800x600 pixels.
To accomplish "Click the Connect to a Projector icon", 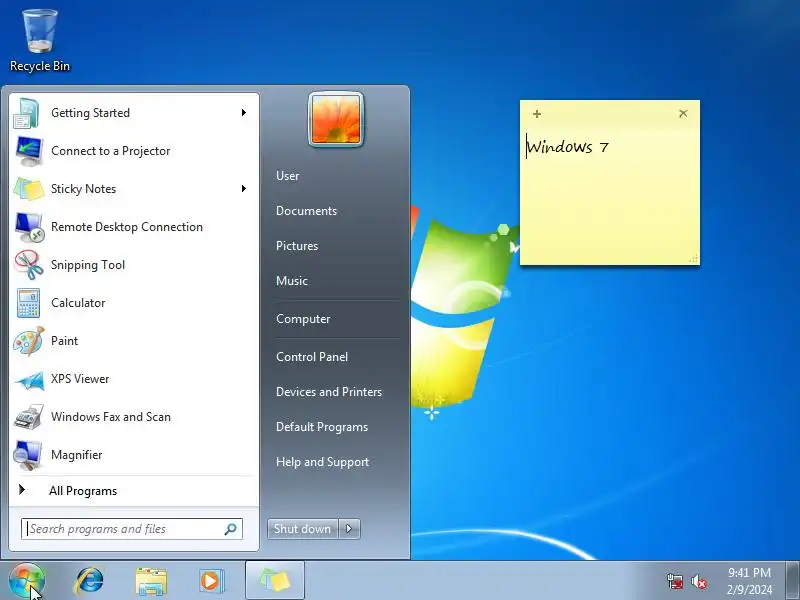I will [x=28, y=151].
